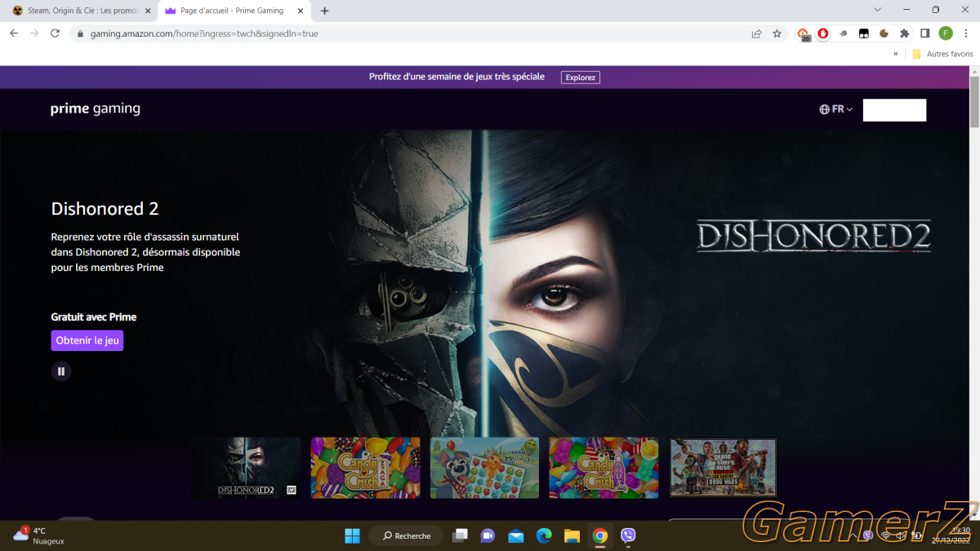Click the Explorez button in the banner
Image resolution: width=980 pixels, height=551 pixels.
(580, 77)
